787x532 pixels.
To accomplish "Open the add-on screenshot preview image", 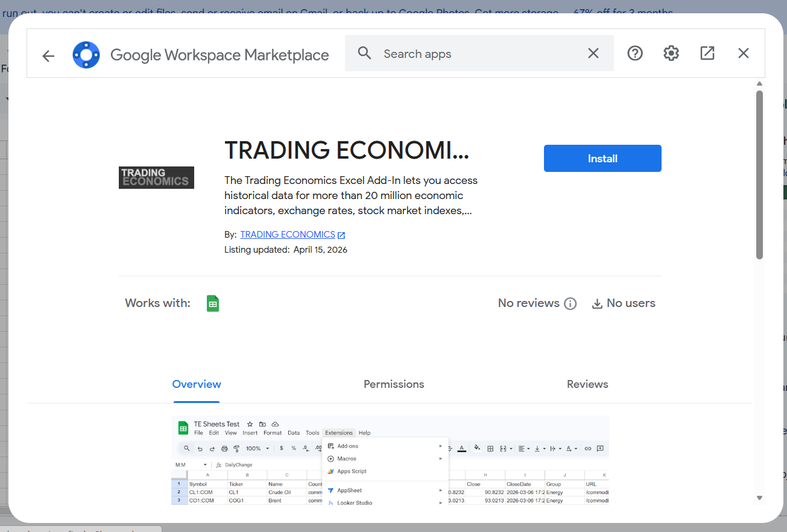I will pyautogui.click(x=390, y=460).
